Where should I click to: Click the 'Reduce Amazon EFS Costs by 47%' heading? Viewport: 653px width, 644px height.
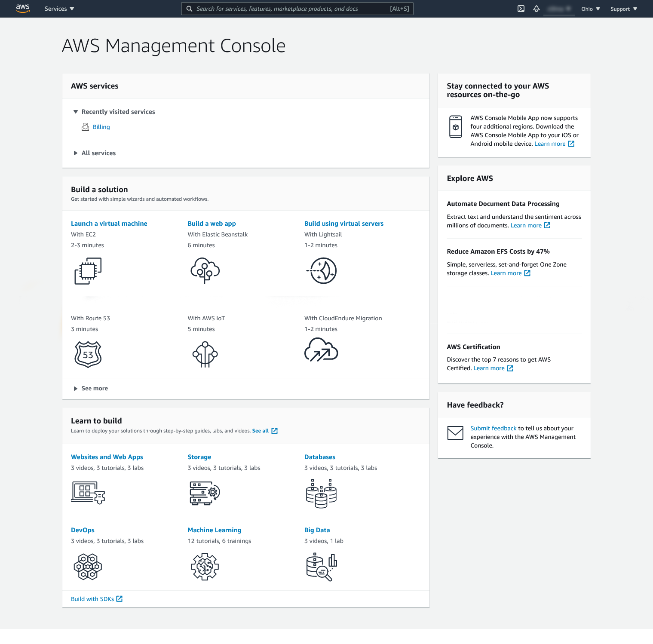pos(498,251)
